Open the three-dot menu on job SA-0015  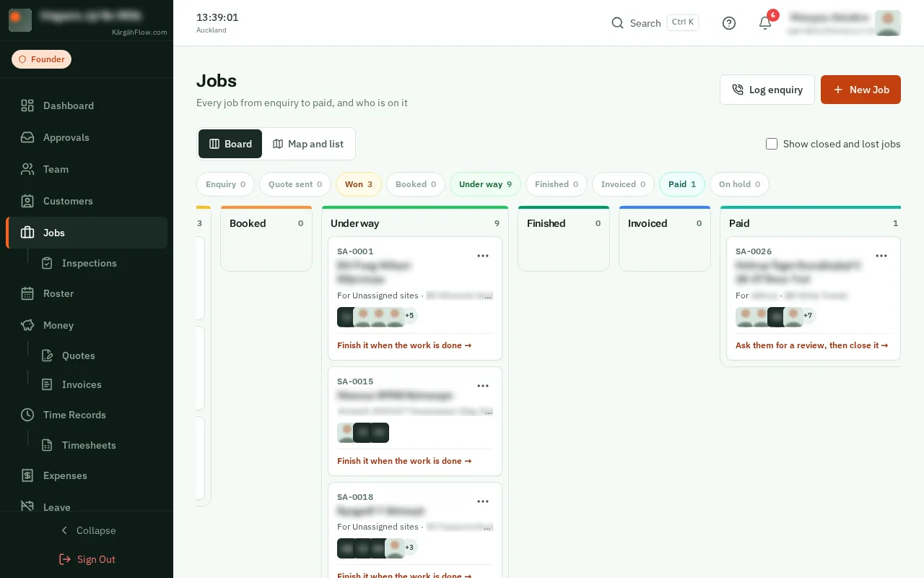tap(483, 386)
